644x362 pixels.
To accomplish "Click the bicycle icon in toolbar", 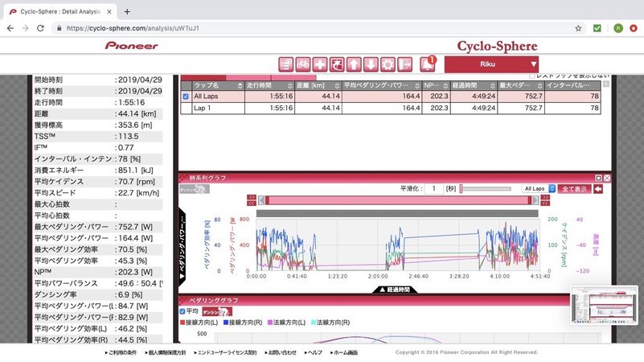I will point(303,64).
